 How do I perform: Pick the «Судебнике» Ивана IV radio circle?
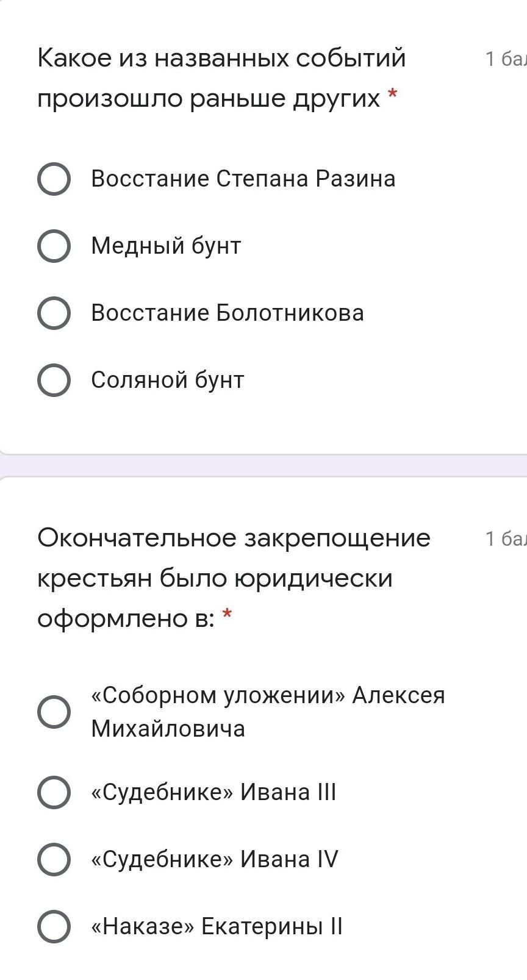54,859
